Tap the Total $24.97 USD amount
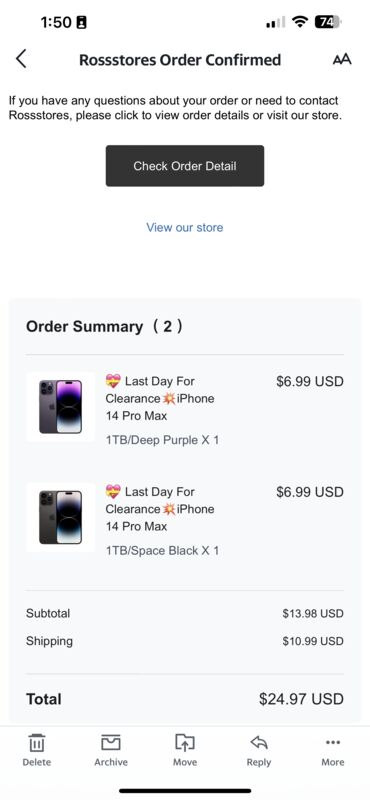 (301, 699)
